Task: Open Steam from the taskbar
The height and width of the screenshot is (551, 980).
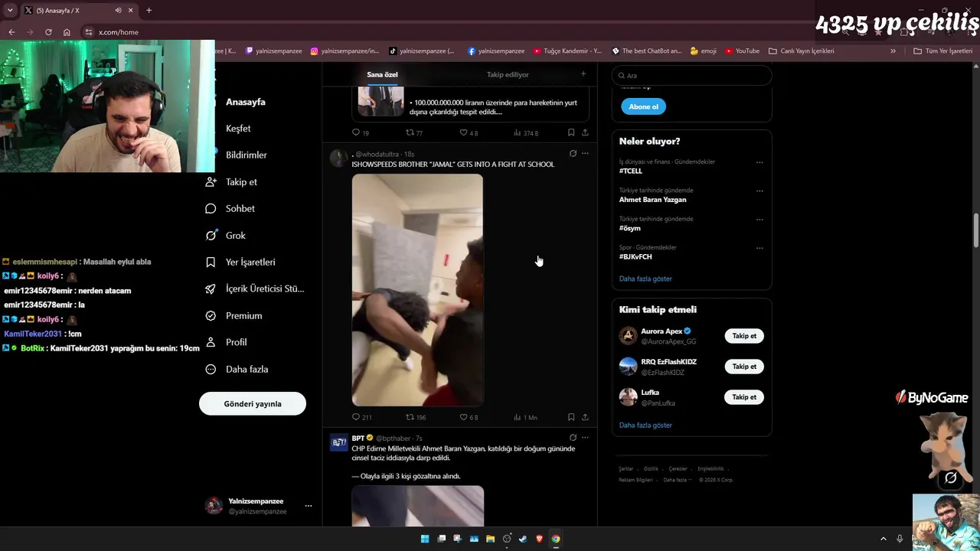Action: [523, 539]
